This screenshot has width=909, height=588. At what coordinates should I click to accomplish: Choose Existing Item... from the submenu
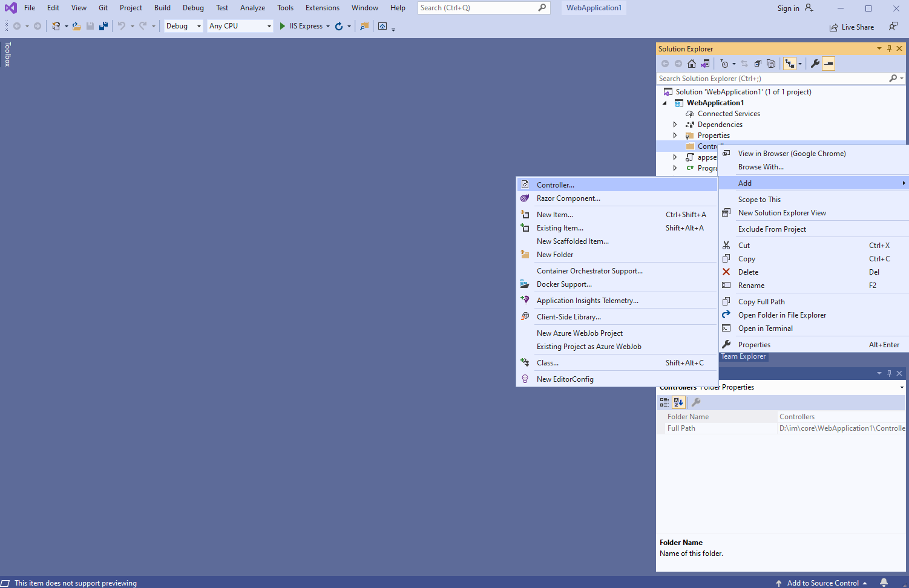pos(617,228)
